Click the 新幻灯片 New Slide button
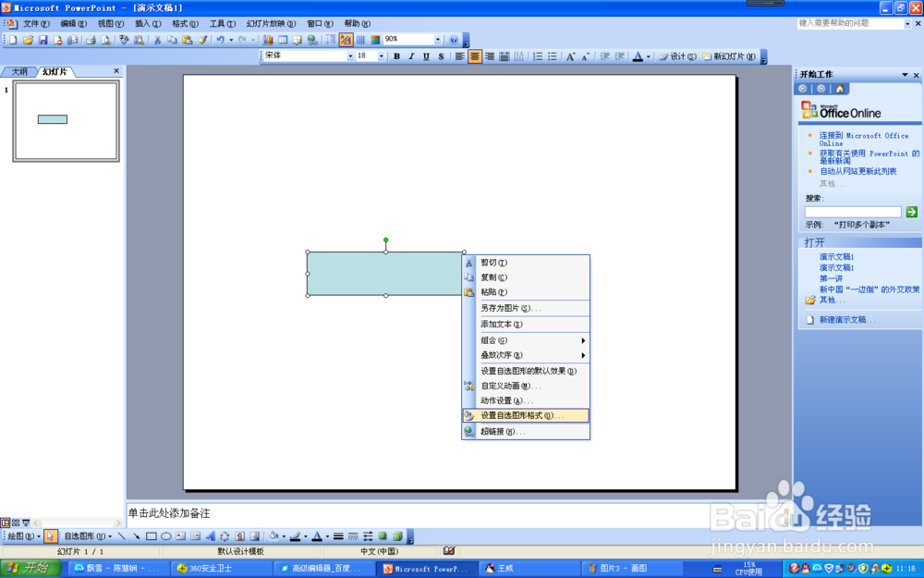The width and height of the screenshot is (924, 578). [x=728, y=56]
